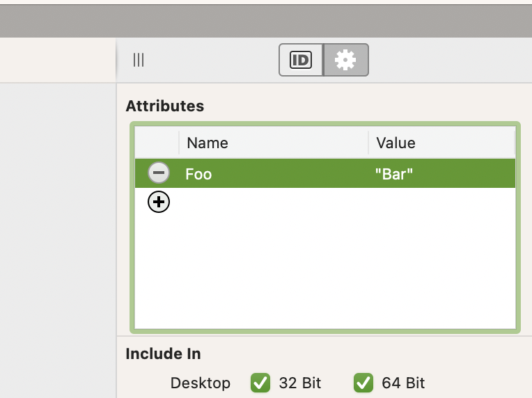Select the Foo name cell
Viewport: 532px width, 398px height.
[274, 174]
